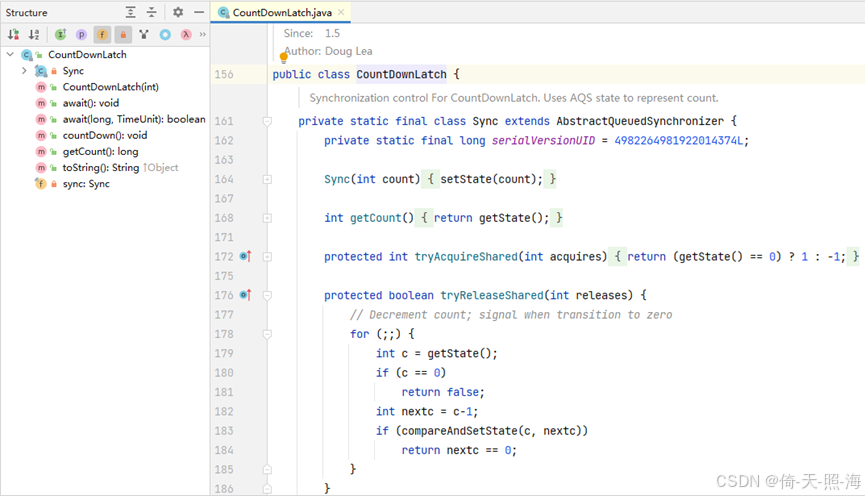Viewport: 865px width, 496px height.
Task: Sort structure by visibility
Action: click(x=14, y=35)
